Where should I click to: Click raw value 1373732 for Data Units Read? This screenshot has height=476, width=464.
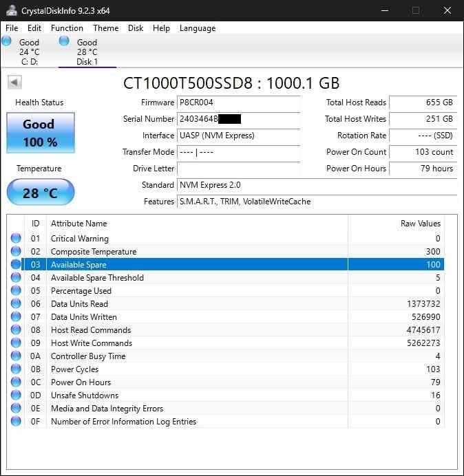coord(423,304)
